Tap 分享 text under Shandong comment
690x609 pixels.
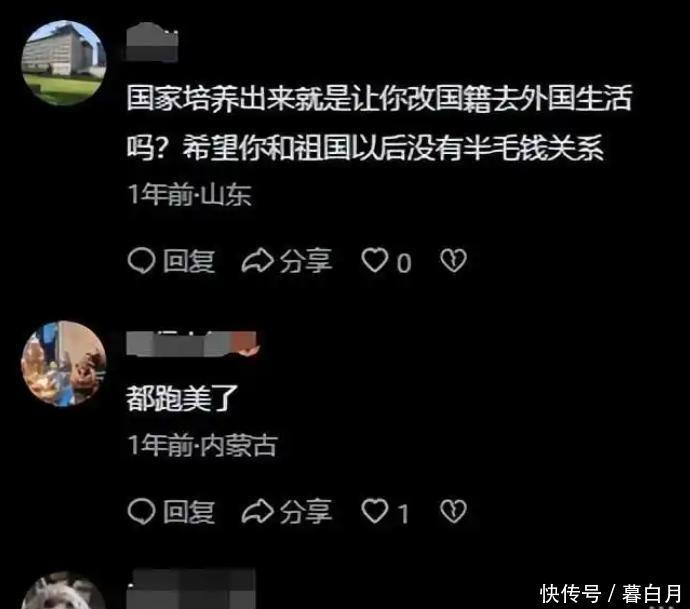pos(306,261)
